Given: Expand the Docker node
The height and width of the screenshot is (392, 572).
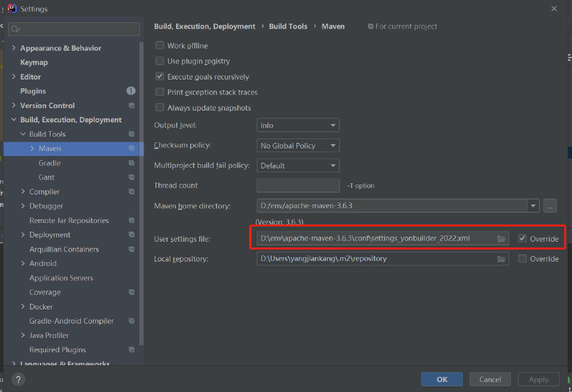Looking at the screenshot, I should click(23, 307).
